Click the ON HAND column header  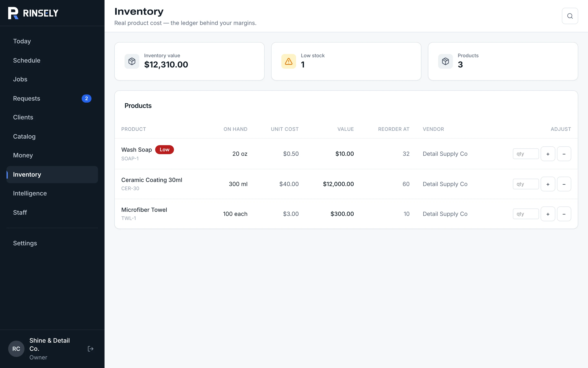235,129
